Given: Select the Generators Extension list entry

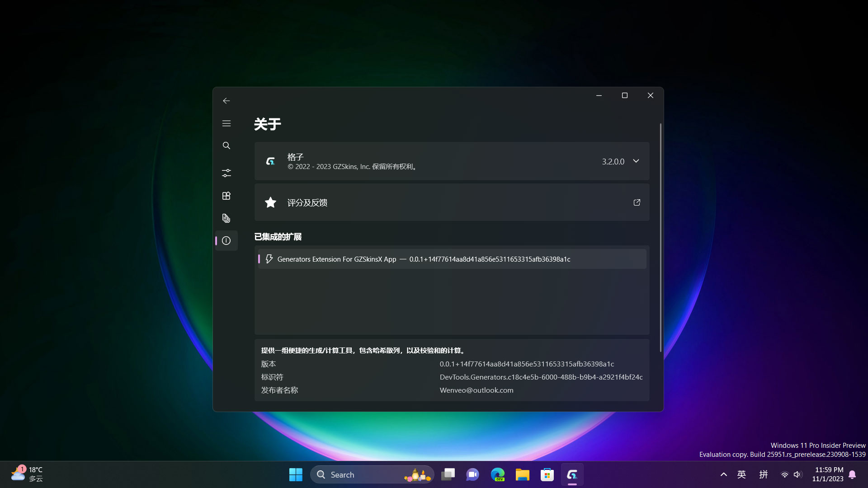Looking at the screenshot, I should (452, 258).
